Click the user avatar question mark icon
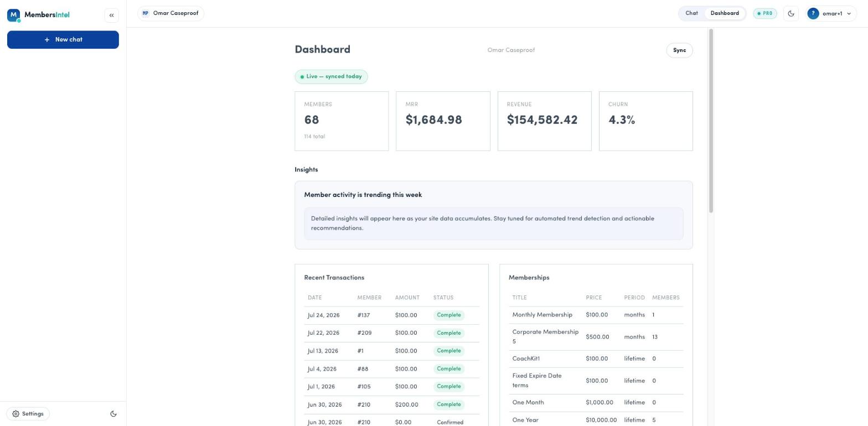 click(x=813, y=14)
